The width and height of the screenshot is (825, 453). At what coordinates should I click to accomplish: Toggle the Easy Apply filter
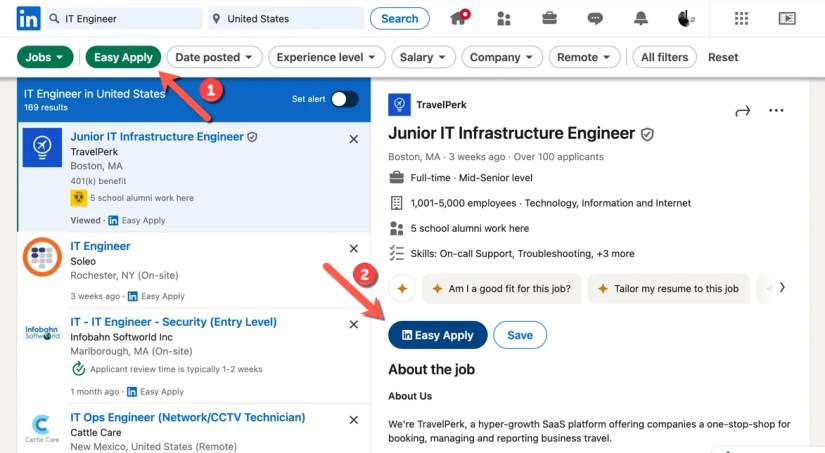coord(123,57)
